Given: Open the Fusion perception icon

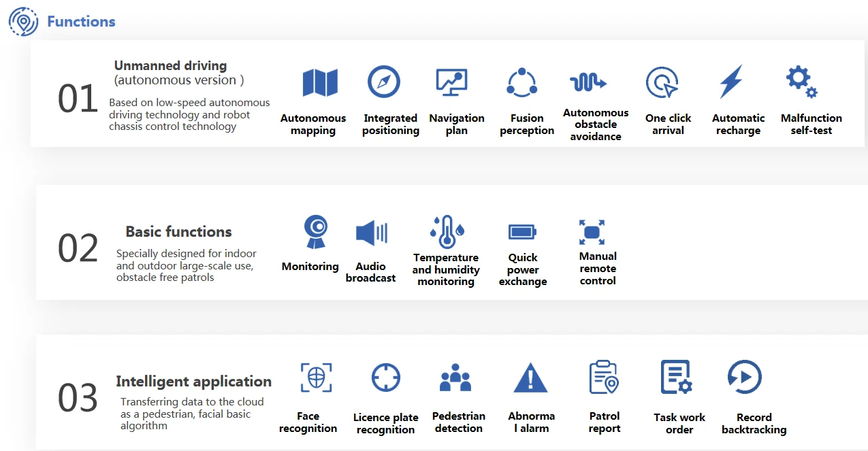Looking at the screenshot, I should pyautogui.click(x=522, y=82).
